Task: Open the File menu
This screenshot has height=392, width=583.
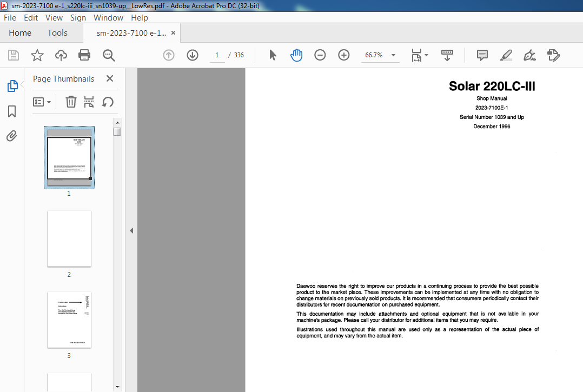Action: 10,17
